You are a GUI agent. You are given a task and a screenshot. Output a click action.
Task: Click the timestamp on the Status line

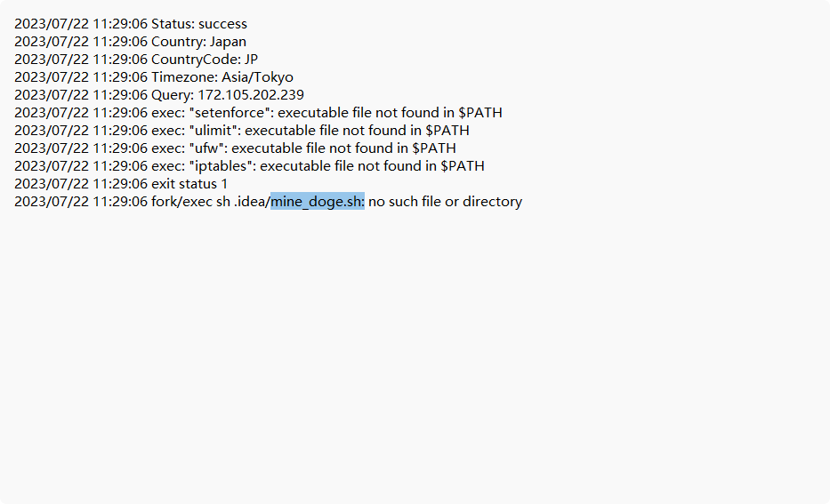pos(81,24)
